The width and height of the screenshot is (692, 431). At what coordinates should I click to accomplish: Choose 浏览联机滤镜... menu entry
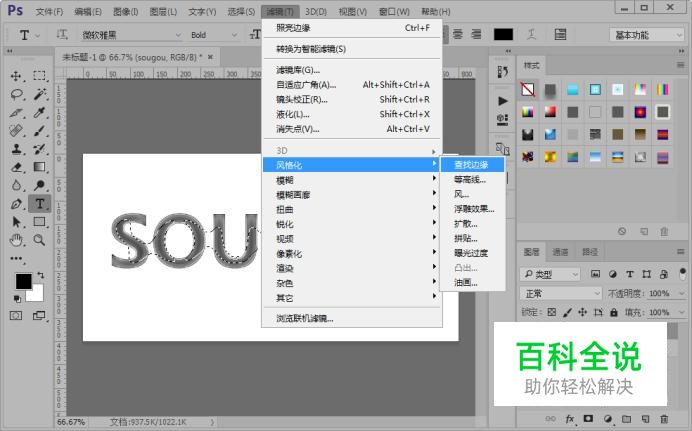point(352,319)
